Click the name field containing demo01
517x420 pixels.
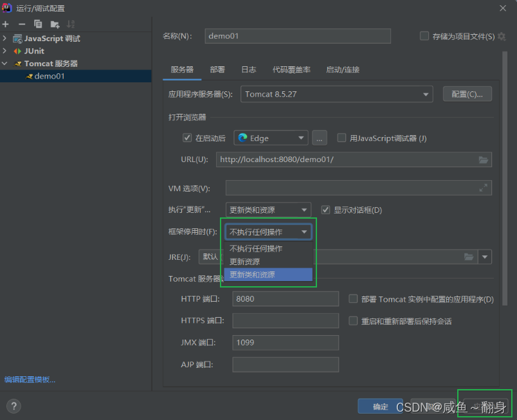[x=298, y=36]
